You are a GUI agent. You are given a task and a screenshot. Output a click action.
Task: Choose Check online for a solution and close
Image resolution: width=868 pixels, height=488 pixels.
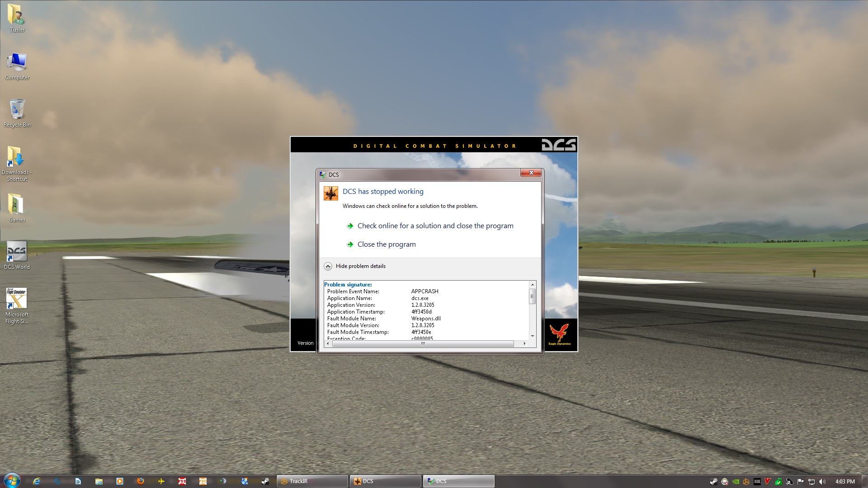click(x=430, y=226)
